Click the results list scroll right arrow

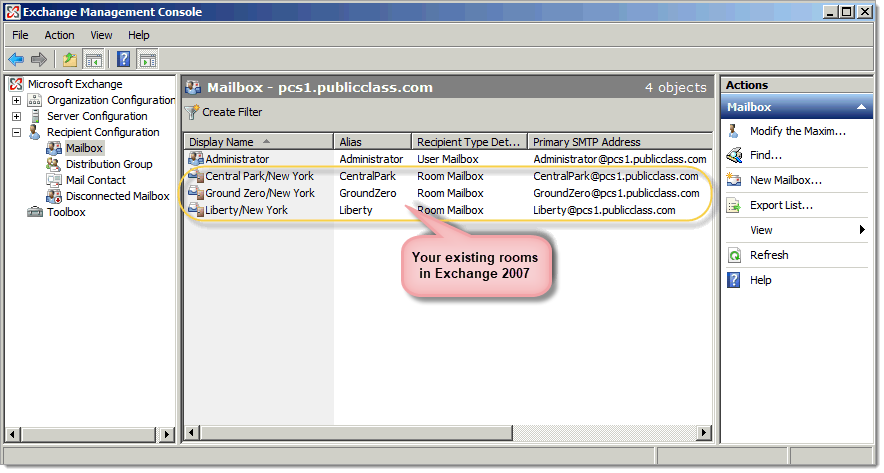[x=703, y=433]
